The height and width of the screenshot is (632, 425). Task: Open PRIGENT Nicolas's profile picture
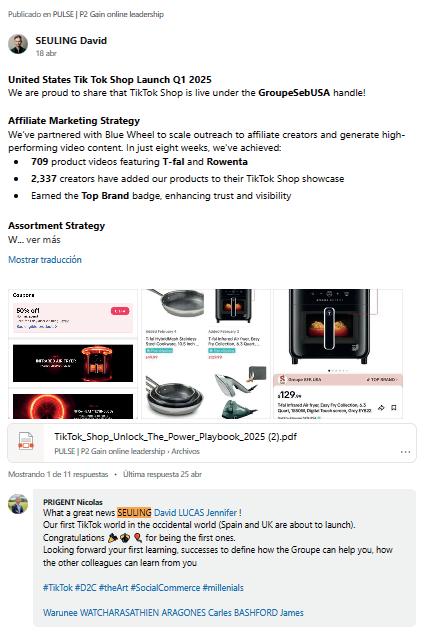[x=18, y=504]
